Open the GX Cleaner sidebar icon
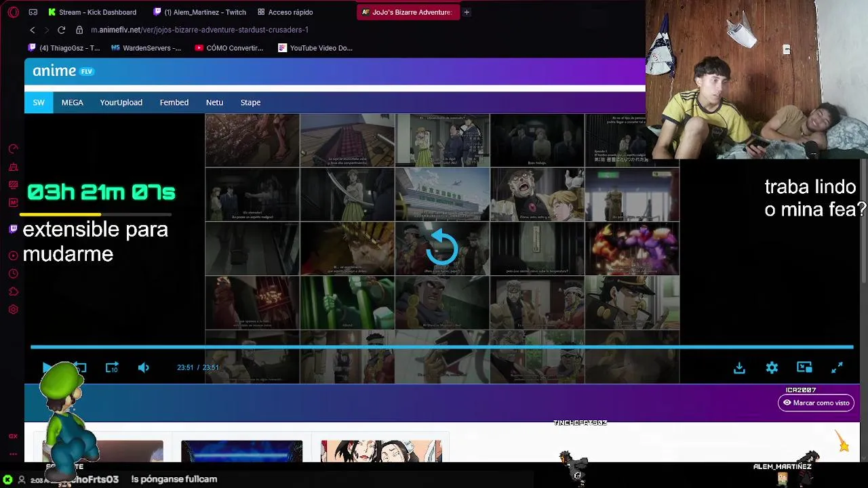868x488 pixels. click(13, 167)
